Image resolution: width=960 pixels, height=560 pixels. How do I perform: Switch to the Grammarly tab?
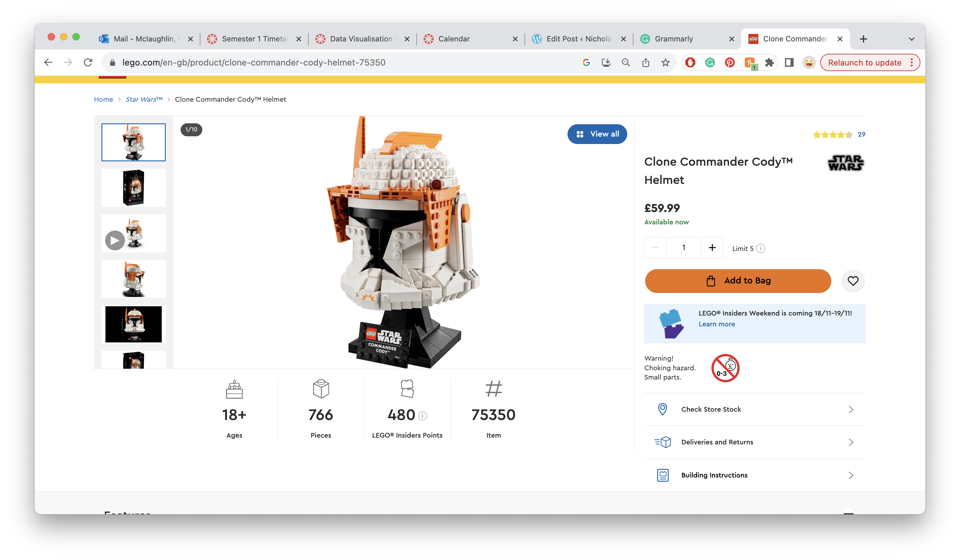coord(674,39)
